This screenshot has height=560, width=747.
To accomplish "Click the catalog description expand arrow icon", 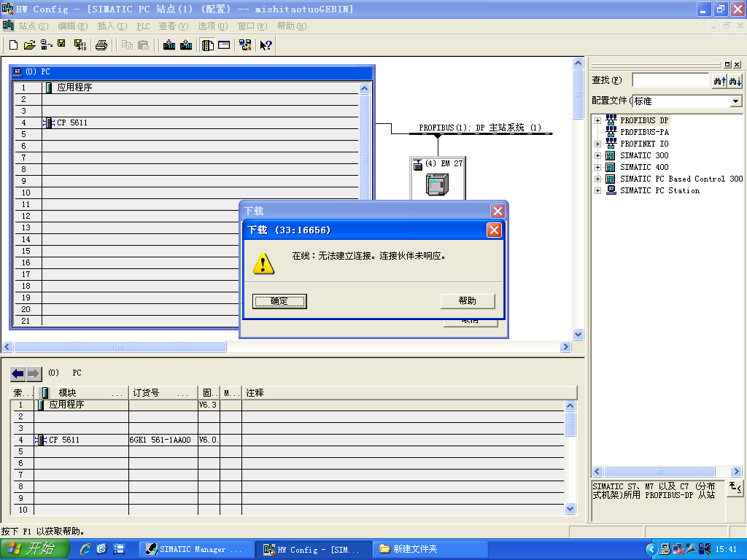I will click(735, 488).
